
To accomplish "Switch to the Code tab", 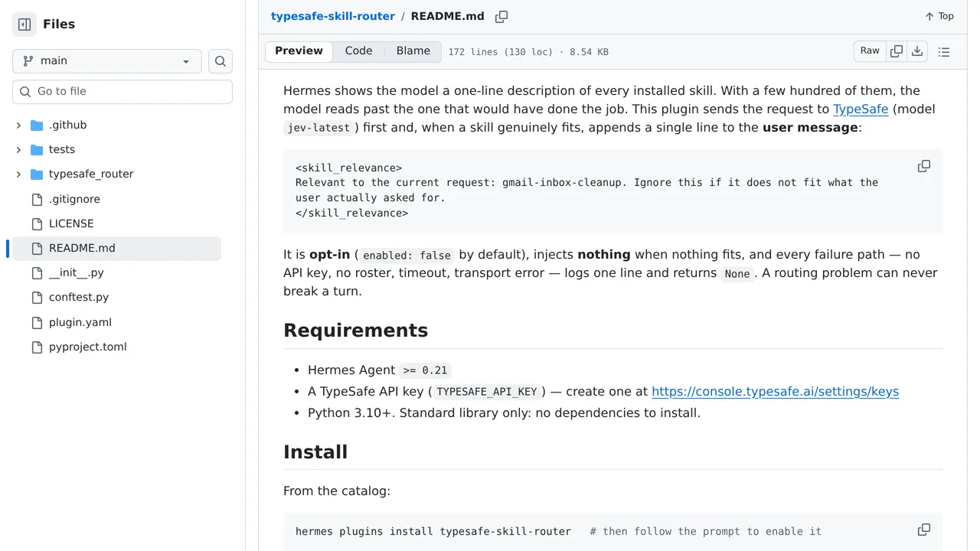I will (358, 51).
